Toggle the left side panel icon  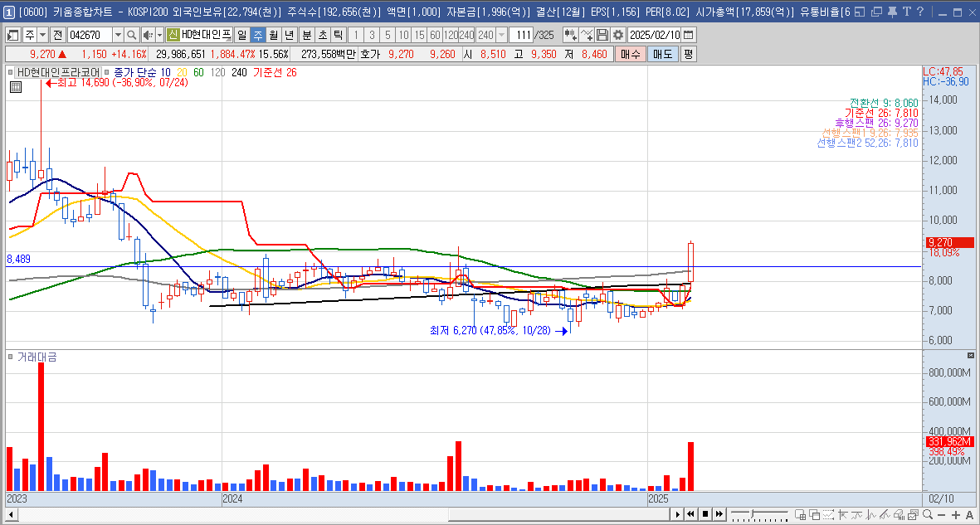(x=12, y=35)
